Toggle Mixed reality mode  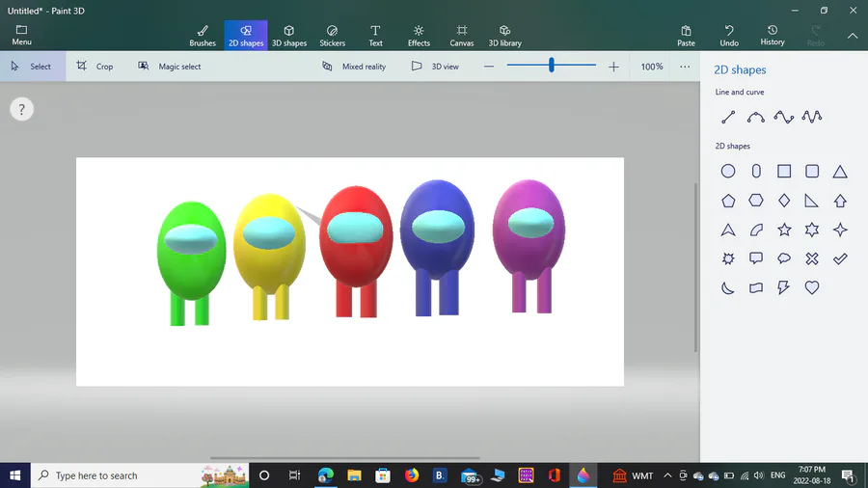click(x=354, y=67)
